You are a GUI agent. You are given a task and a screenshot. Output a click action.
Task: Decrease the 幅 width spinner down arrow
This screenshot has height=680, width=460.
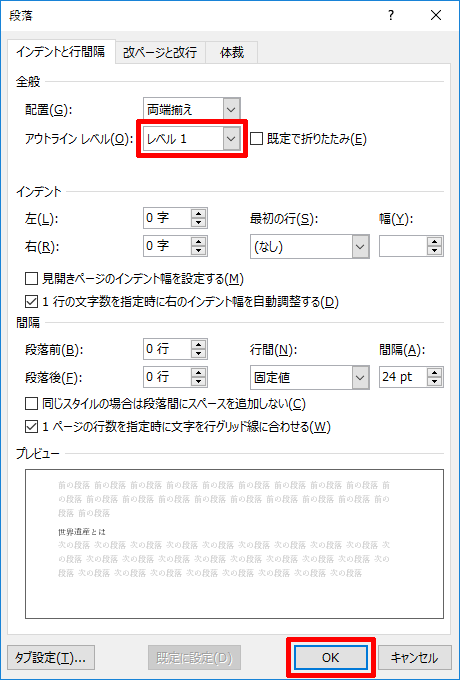[434, 251]
